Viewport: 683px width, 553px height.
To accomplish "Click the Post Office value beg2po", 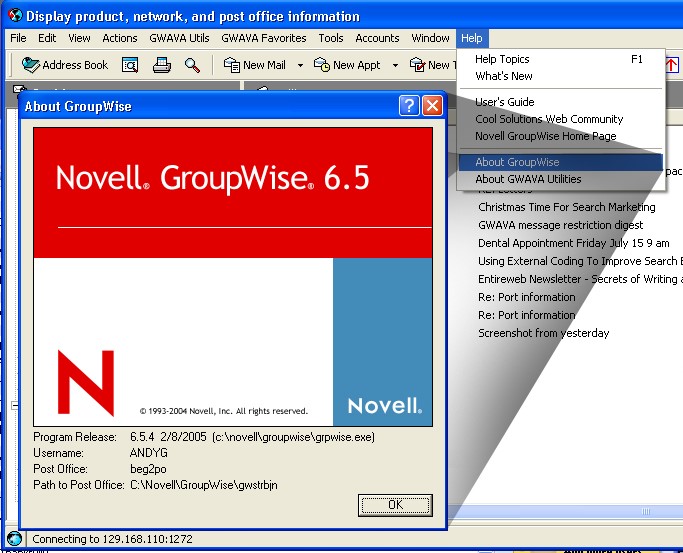I will tap(148, 469).
